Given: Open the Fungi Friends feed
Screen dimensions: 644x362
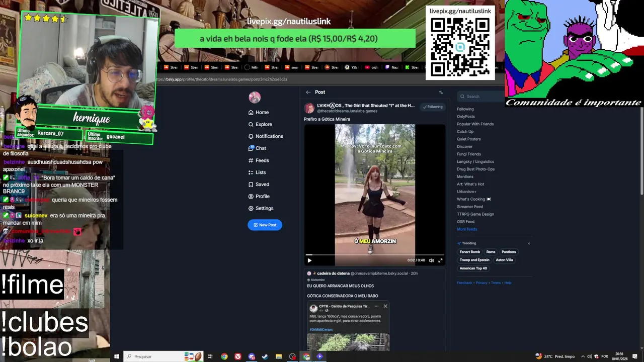Looking at the screenshot, I should click(x=469, y=154).
